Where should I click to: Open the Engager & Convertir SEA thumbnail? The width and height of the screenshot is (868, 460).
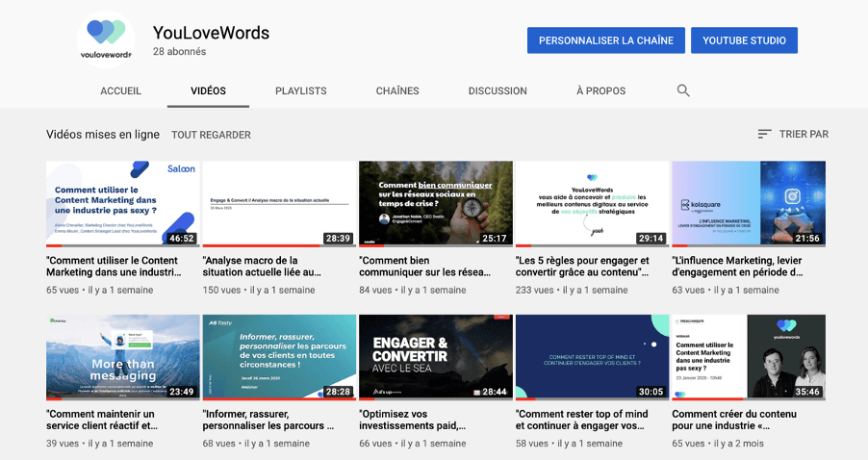pyautogui.click(x=435, y=357)
